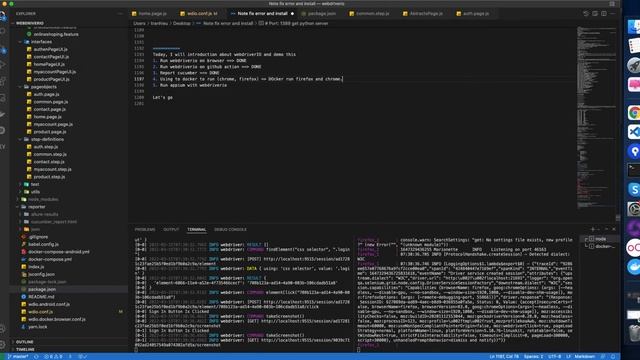Open docker-compose.yml file
The width and height of the screenshot is (640, 360).
[50, 259]
